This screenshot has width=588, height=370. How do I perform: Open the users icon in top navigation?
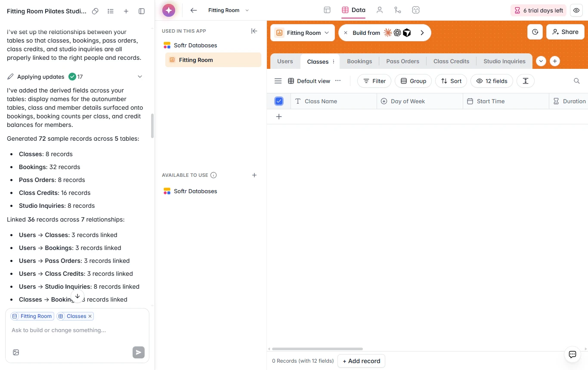click(x=380, y=10)
